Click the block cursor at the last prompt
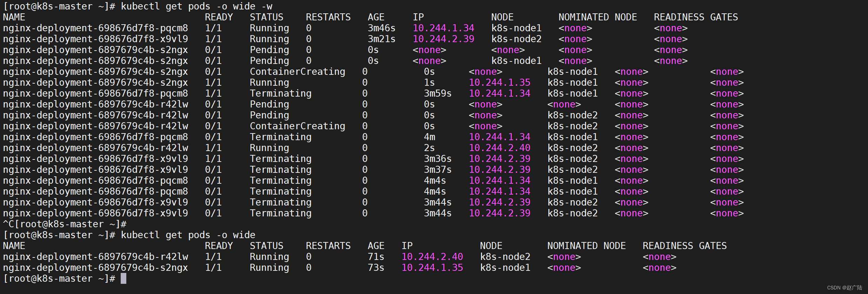This screenshot has height=294, width=868. point(123,279)
